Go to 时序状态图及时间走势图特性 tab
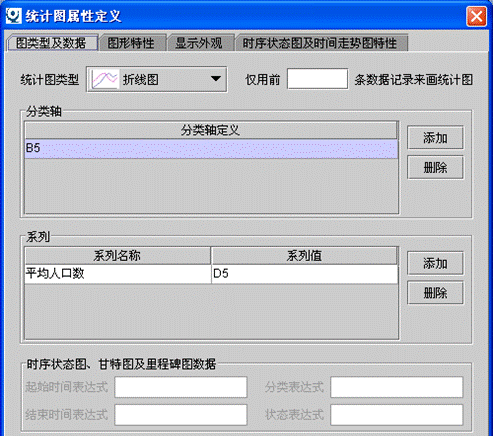The width and height of the screenshot is (495, 436). [x=320, y=43]
